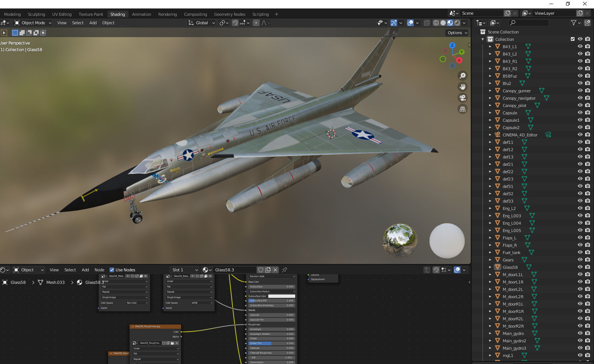Focus the outliner search field

tap(529, 23)
